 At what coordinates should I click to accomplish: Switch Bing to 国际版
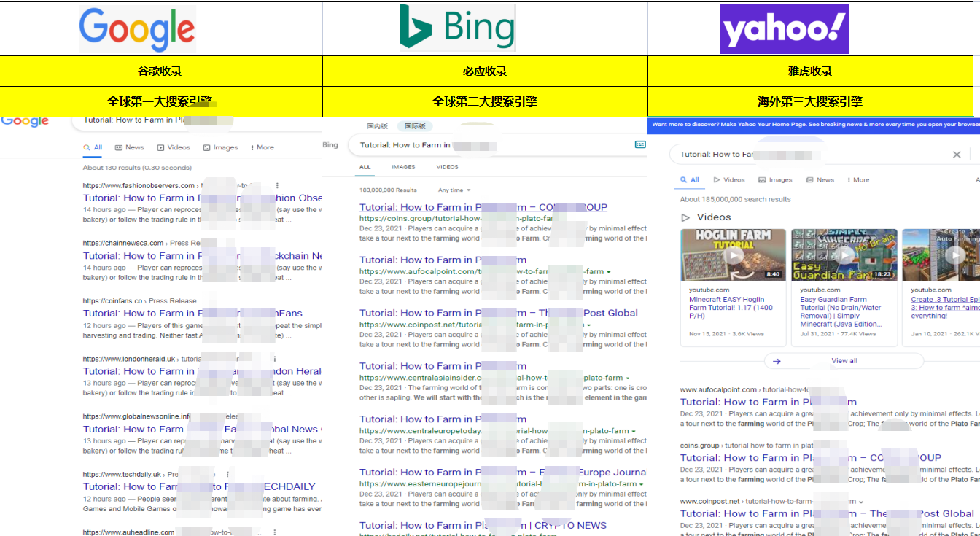tap(415, 126)
